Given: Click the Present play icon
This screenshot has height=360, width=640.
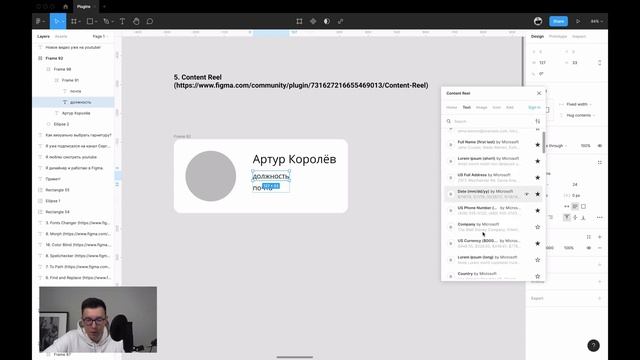Looking at the screenshot, I should pyautogui.click(x=578, y=21).
